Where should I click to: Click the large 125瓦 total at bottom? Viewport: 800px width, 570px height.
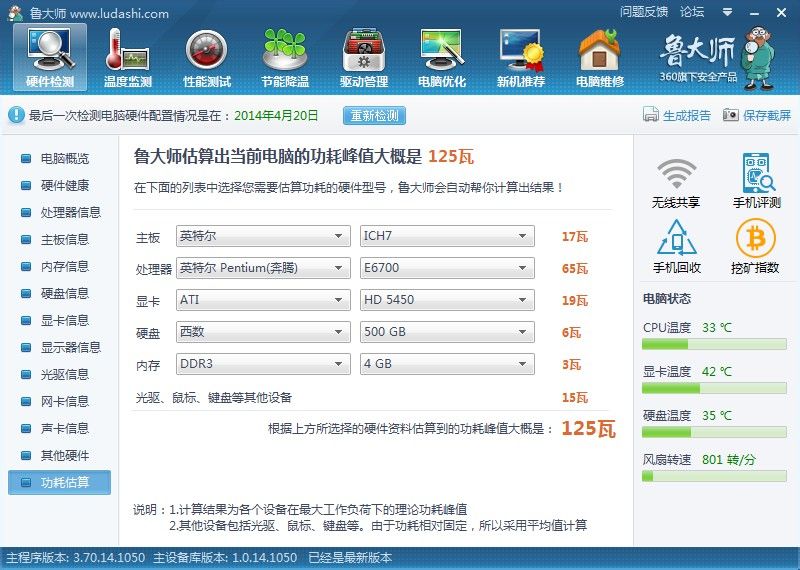click(x=588, y=428)
